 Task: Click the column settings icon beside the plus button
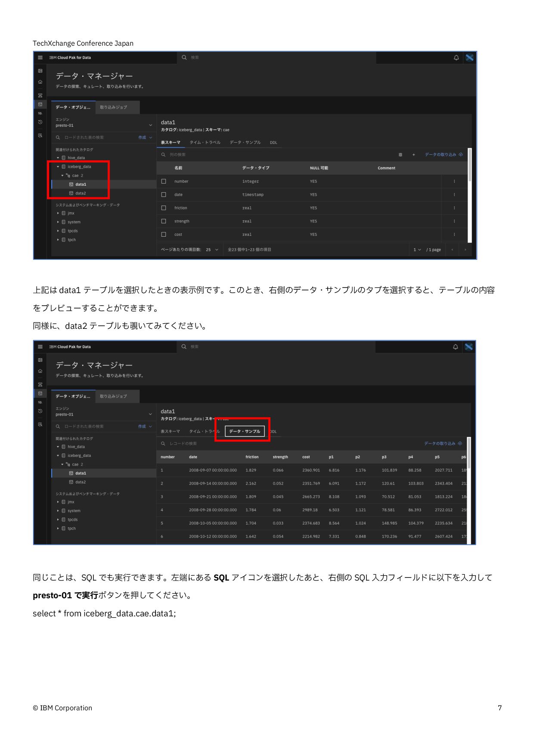click(x=400, y=155)
